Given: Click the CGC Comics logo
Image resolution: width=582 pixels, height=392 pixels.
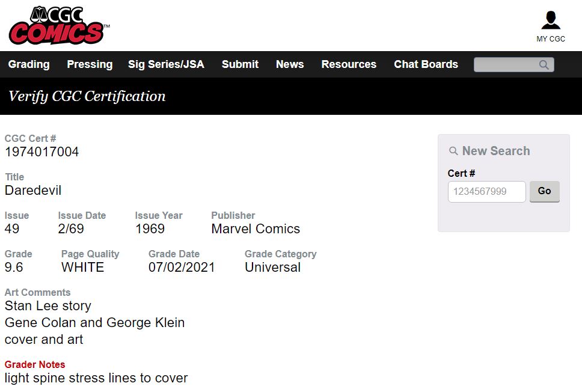Looking at the screenshot, I should [58, 26].
